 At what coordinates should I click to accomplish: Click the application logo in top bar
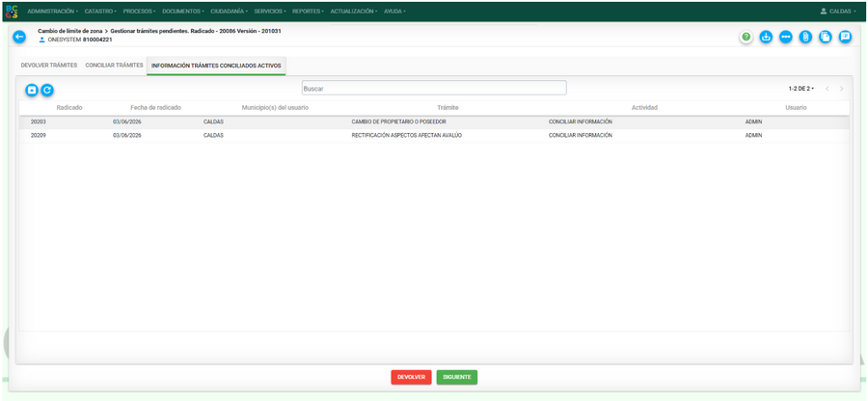coord(12,11)
